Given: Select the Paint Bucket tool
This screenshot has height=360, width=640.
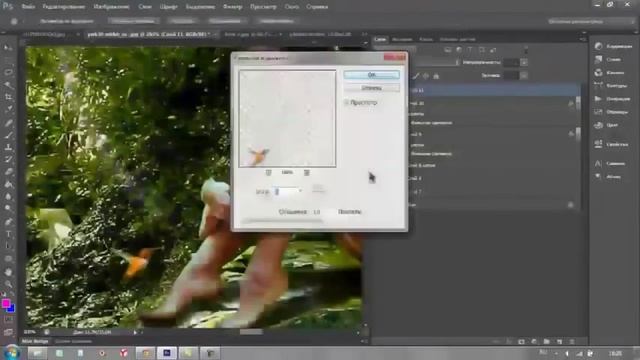Looking at the screenshot, I should click(x=8, y=184).
